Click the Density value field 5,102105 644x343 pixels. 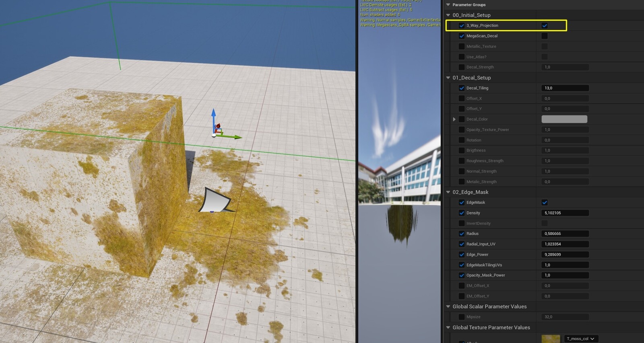click(x=565, y=213)
